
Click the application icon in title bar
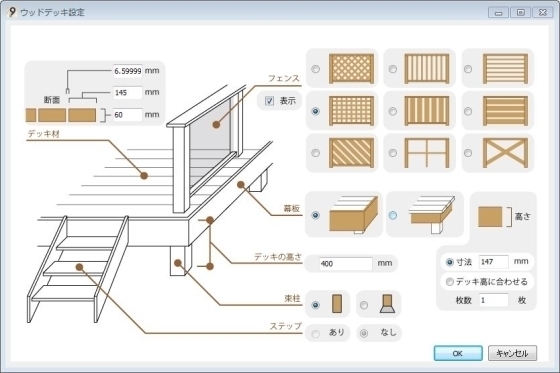(12, 12)
